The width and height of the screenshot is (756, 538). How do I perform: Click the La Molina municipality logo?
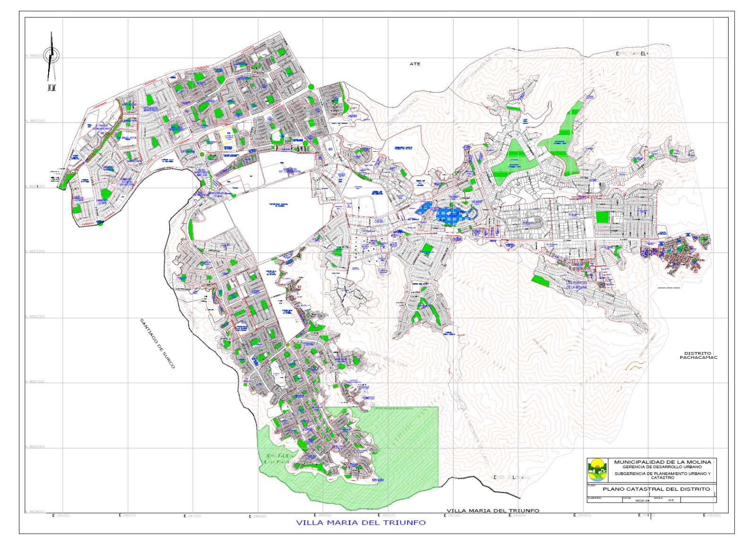click(597, 469)
